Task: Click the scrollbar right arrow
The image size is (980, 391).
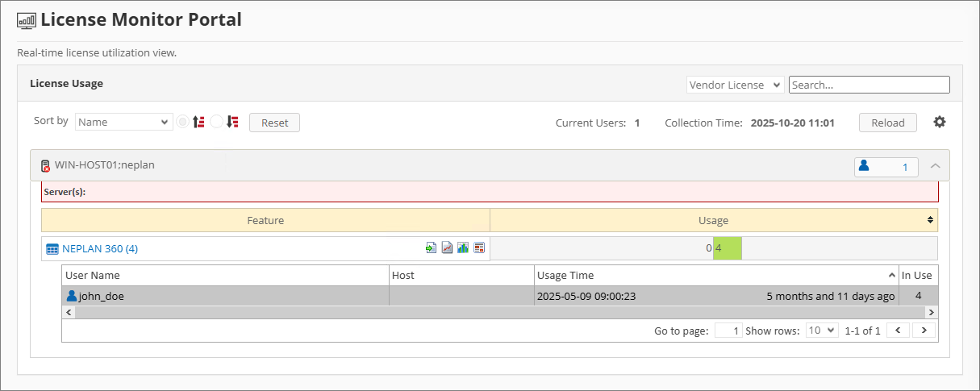Action: [x=931, y=312]
